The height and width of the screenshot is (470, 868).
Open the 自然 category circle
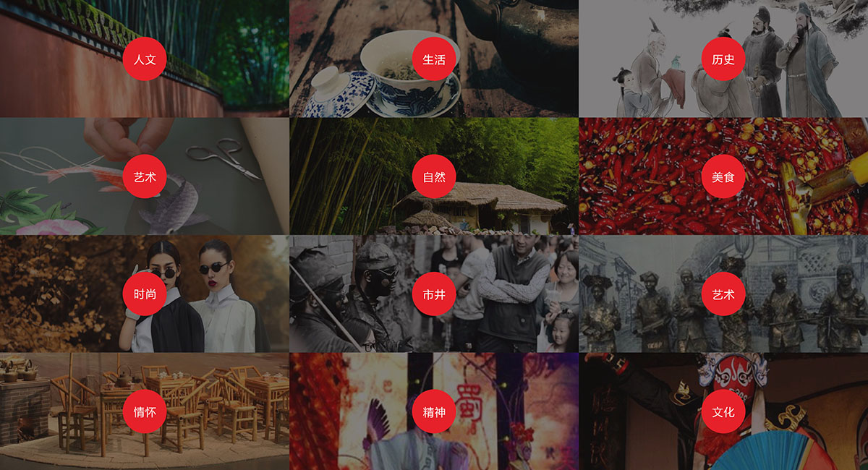pyautogui.click(x=434, y=176)
